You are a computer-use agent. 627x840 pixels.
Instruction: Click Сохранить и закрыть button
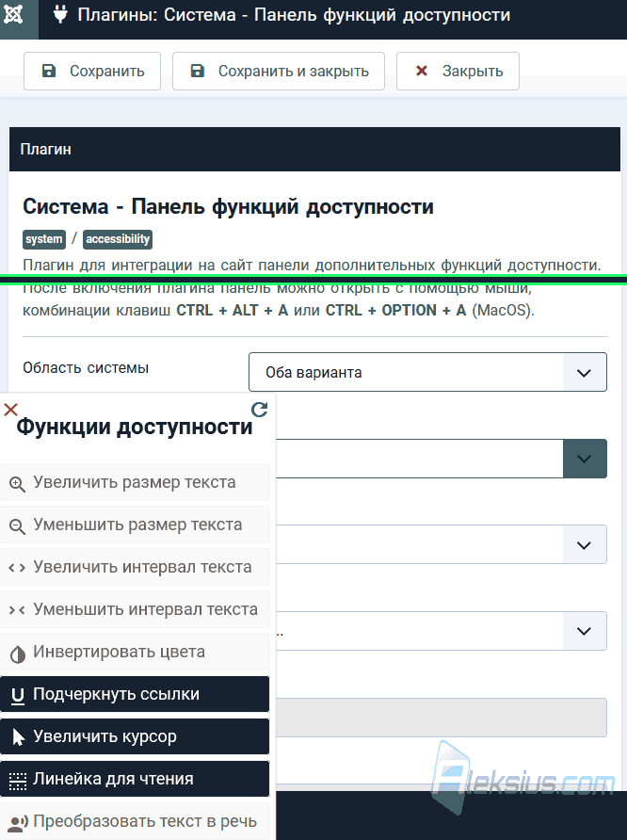tap(279, 71)
